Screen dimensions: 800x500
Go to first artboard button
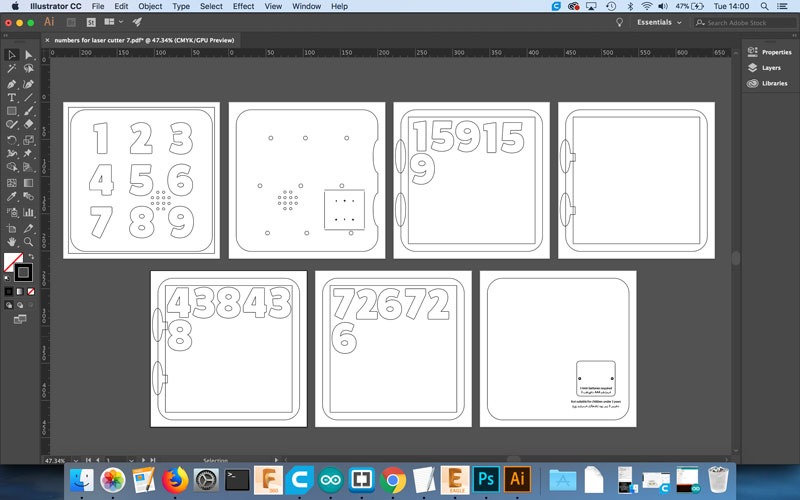coord(88,461)
